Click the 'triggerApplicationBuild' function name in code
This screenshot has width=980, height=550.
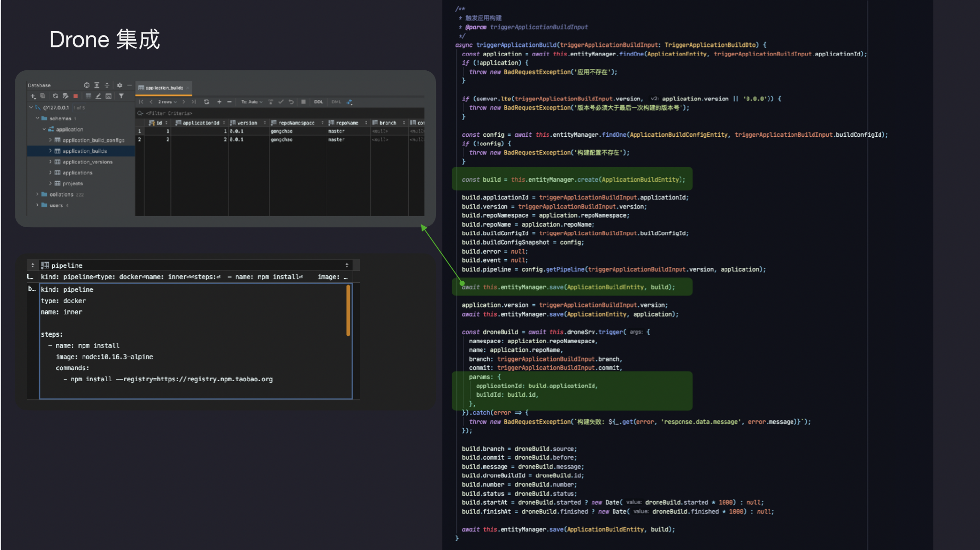pyautogui.click(x=516, y=45)
